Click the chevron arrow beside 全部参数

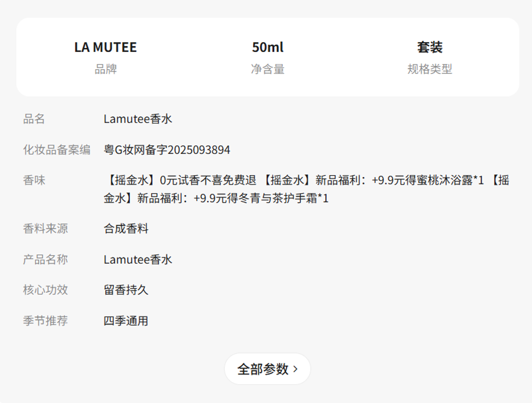(x=296, y=369)
